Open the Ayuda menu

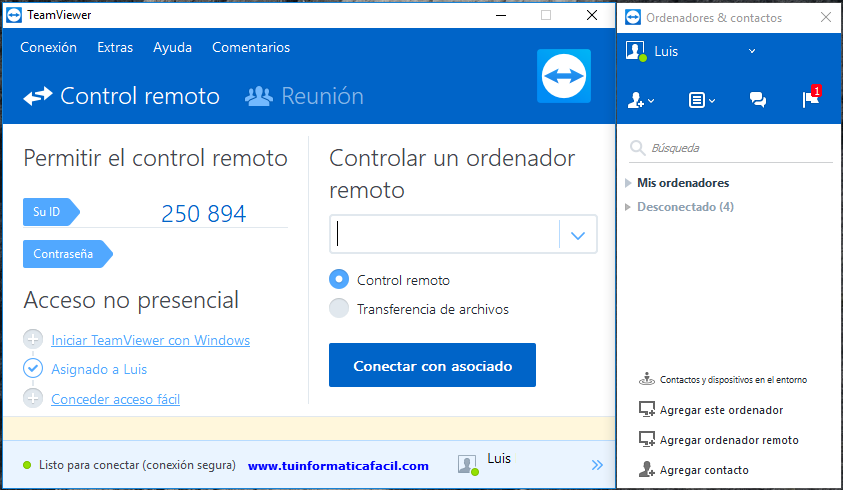tap(173, 47)
